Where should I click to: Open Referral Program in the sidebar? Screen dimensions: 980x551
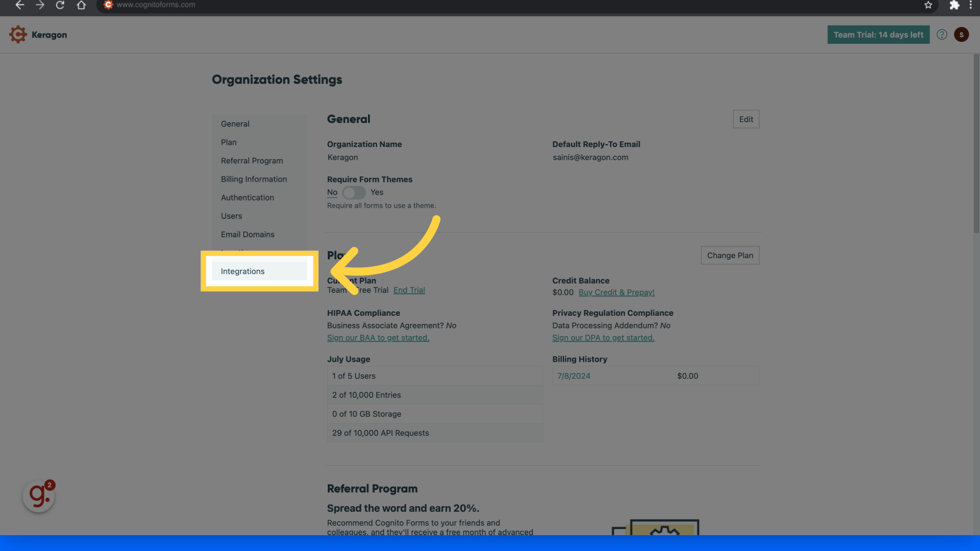point(252,161)
